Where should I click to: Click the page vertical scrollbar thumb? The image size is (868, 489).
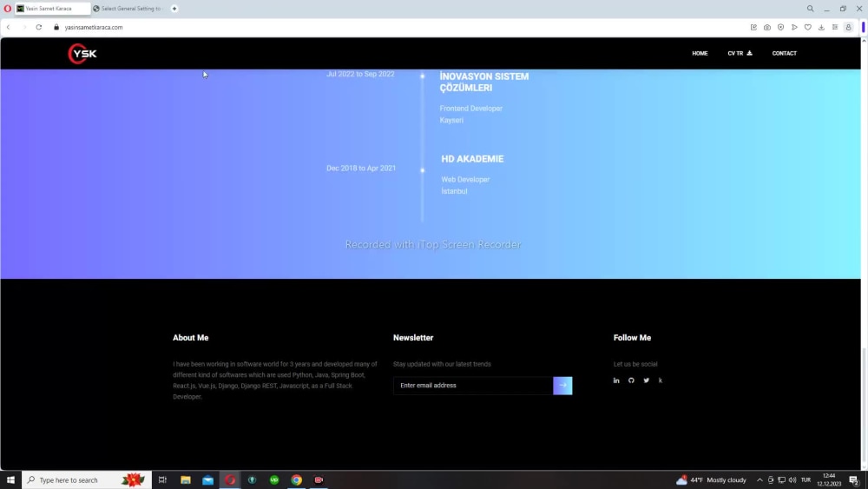(865, 406)
